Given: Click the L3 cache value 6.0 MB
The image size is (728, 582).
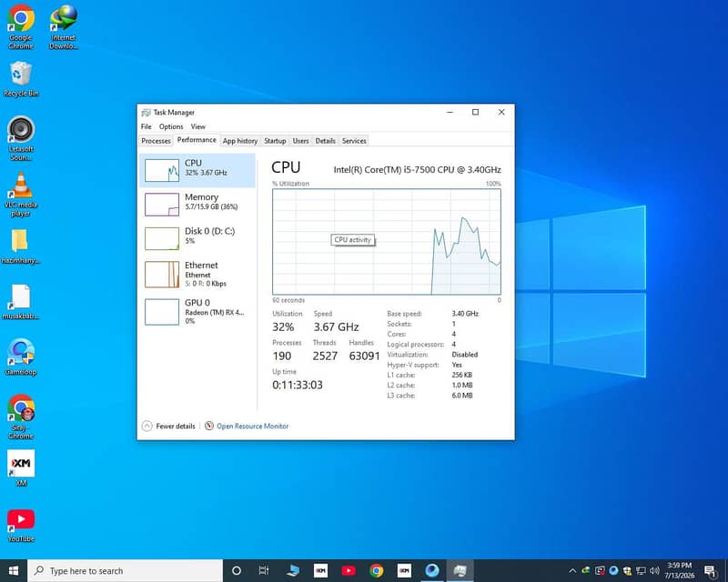Looking at the screenshot, I should coord(462,396).
